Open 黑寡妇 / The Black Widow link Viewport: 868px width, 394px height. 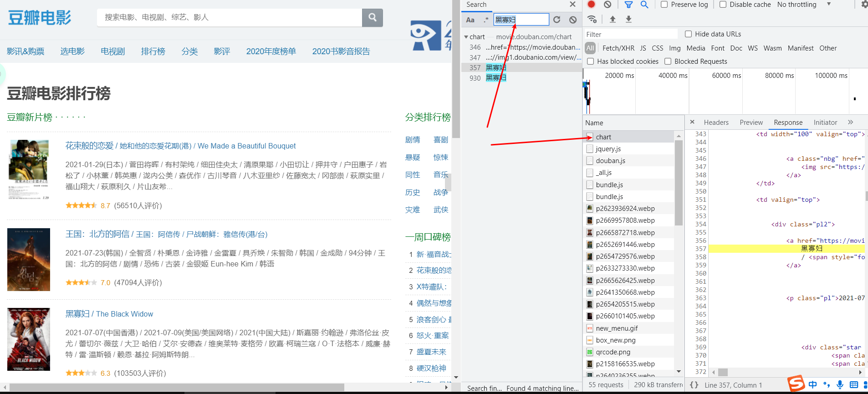tap(109, 314)
